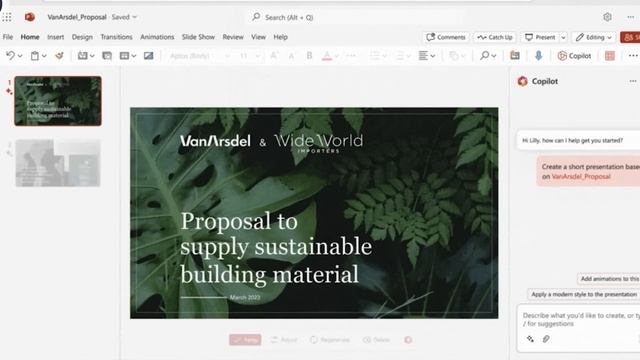Click the New Slide icon
Viewport: 640px width, 360px height.
(x=82, y=56)
